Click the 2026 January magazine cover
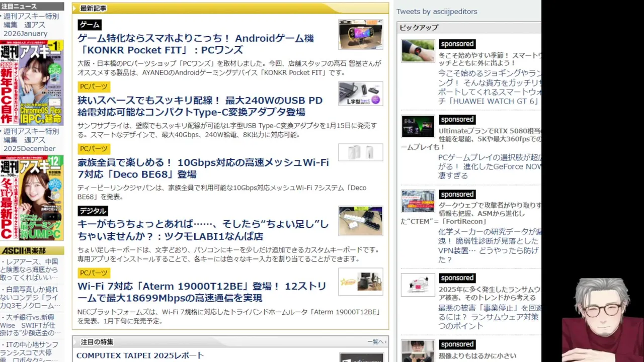 (x=32, y=83)
